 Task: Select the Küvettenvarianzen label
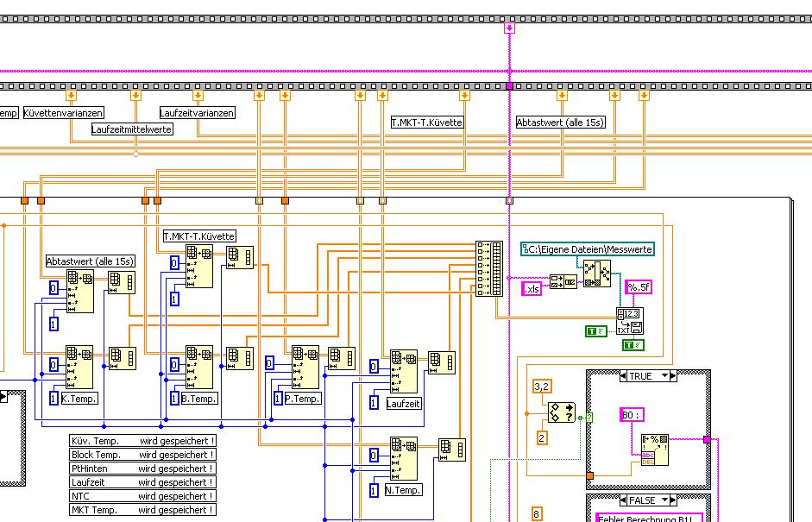click(63, 113)
